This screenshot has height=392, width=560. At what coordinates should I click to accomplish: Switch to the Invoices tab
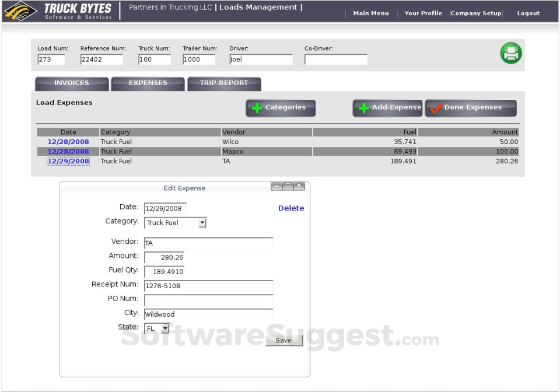pyautogui.click(x=71, y=83)
